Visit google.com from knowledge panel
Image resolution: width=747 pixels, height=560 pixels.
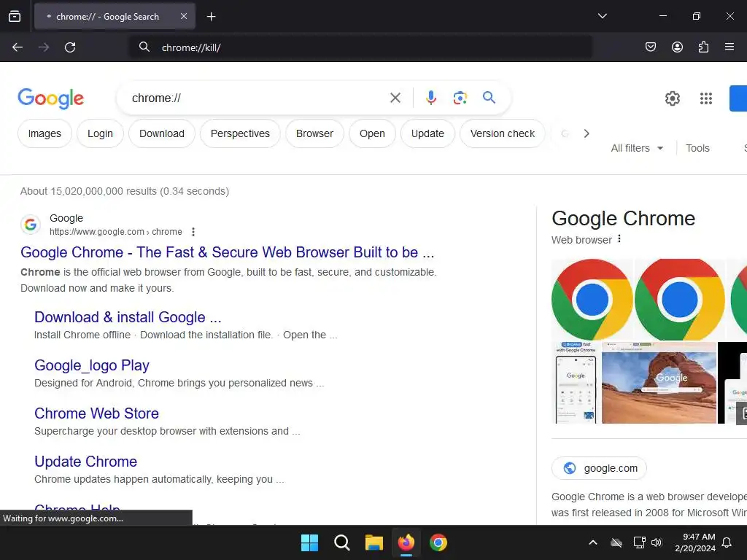pyautogui.click(x=600, y=469)
